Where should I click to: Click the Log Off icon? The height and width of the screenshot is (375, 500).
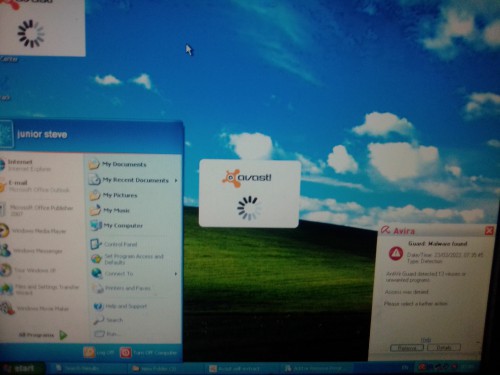(x=89, y=352)
